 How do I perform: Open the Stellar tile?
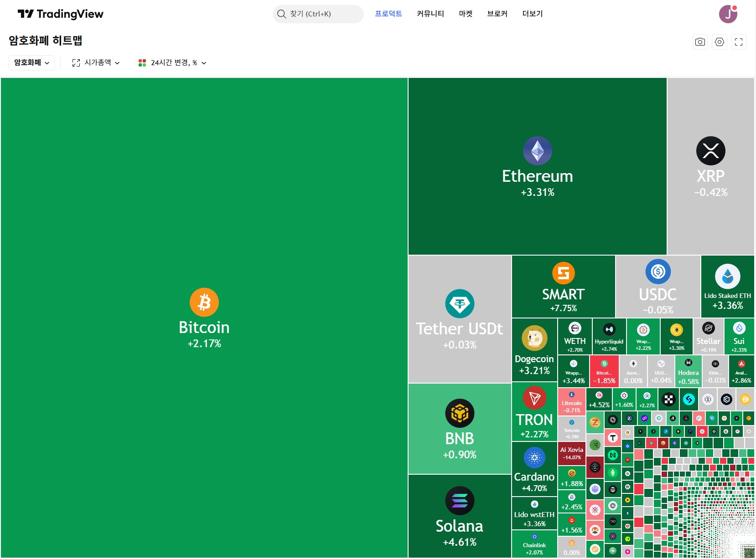[x=708, y=336]
